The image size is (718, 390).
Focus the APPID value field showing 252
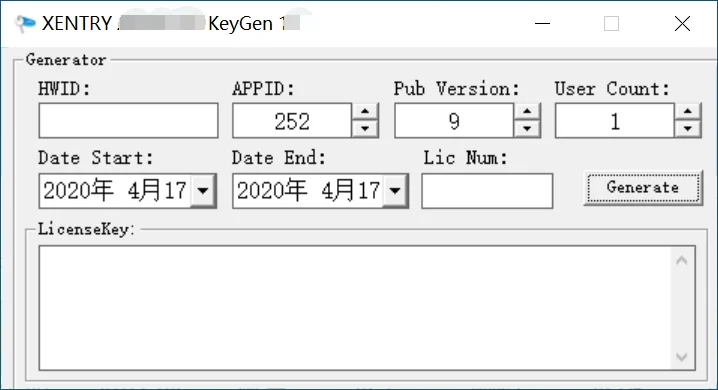(x=292, y=120)
